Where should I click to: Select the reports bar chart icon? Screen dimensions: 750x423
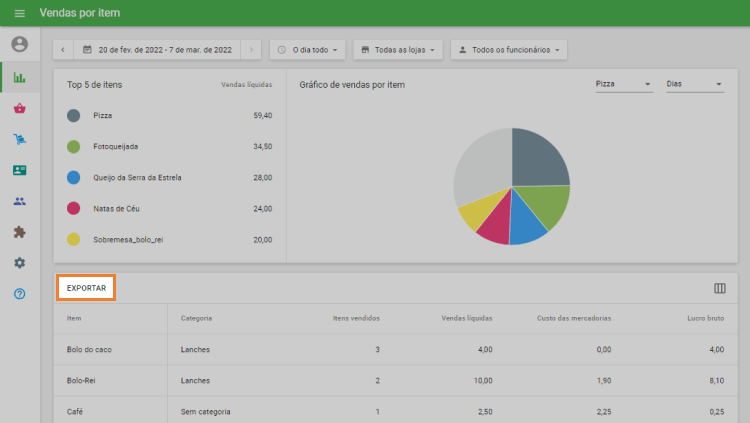pos(19,77)
